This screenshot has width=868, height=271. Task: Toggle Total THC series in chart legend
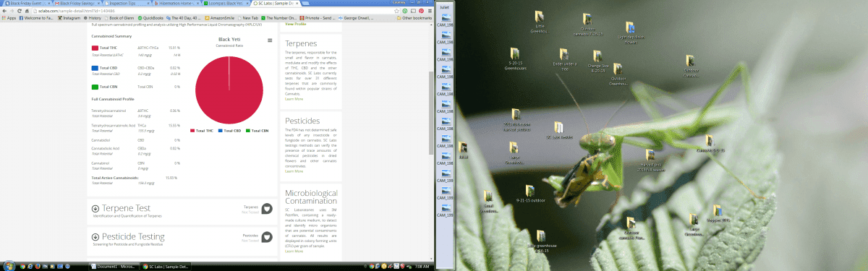pos(202,131)
